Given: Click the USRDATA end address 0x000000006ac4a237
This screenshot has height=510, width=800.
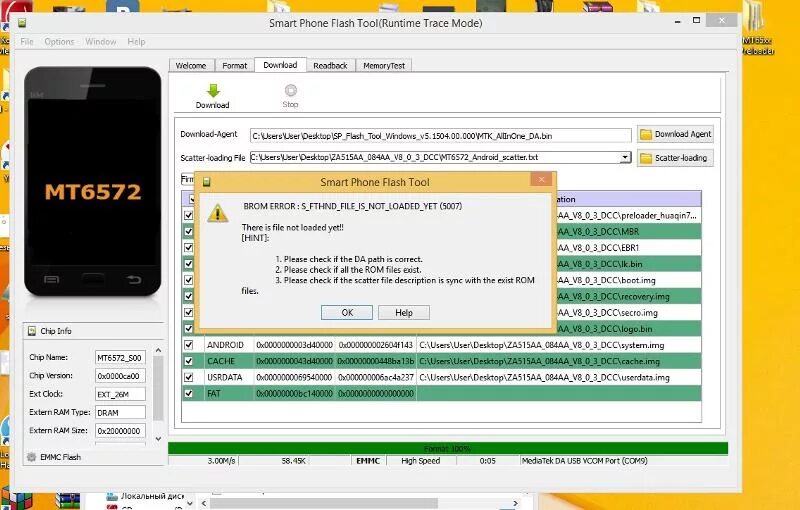Looking at the screenshot, I should 376,377.
